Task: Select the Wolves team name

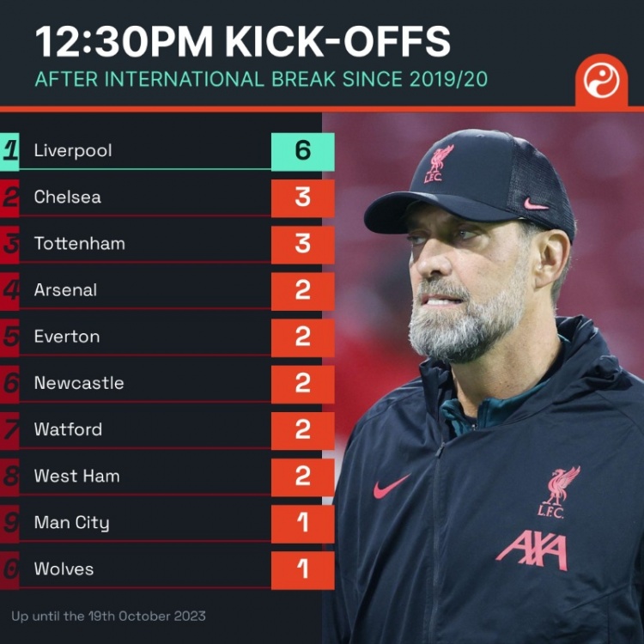Action: [x=64, y=569]
